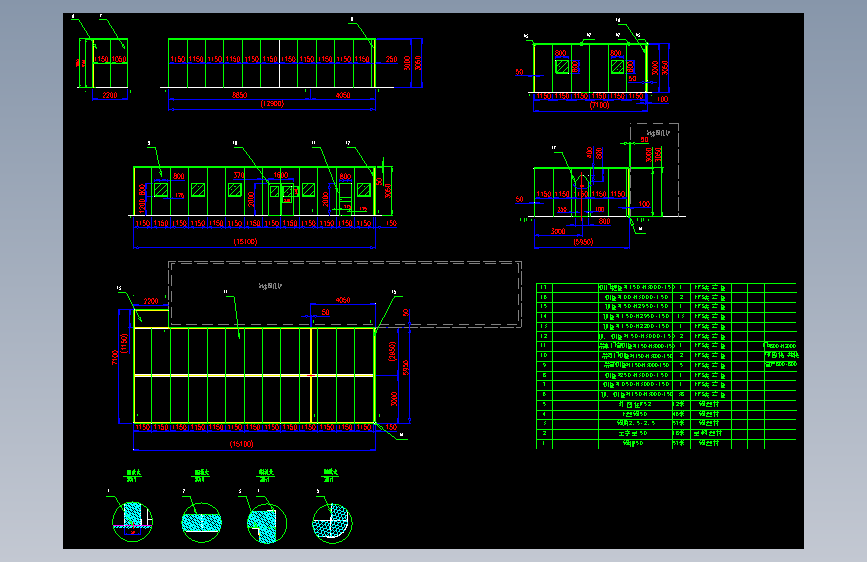Screen dimensions: 867x562
Task: Select the remarks text in table row 11
Action: [x=780, y=346]
